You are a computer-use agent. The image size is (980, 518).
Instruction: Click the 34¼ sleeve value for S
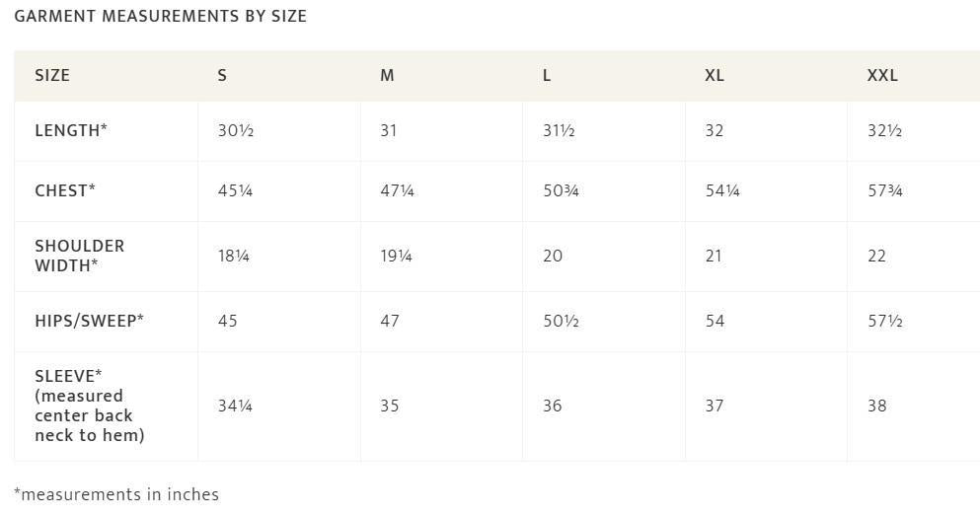pyautogui.click(x=235, y=406)
